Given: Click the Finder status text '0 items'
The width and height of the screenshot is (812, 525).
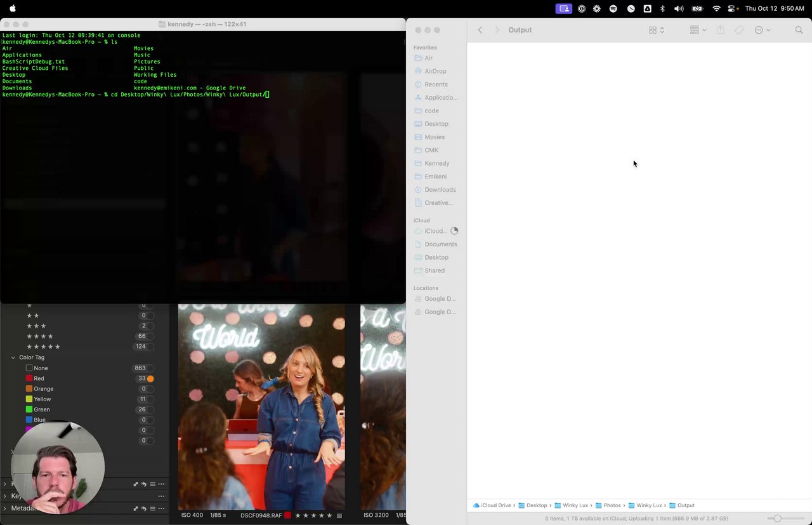Looking at the screenshot, I should [x=557, y=519].
